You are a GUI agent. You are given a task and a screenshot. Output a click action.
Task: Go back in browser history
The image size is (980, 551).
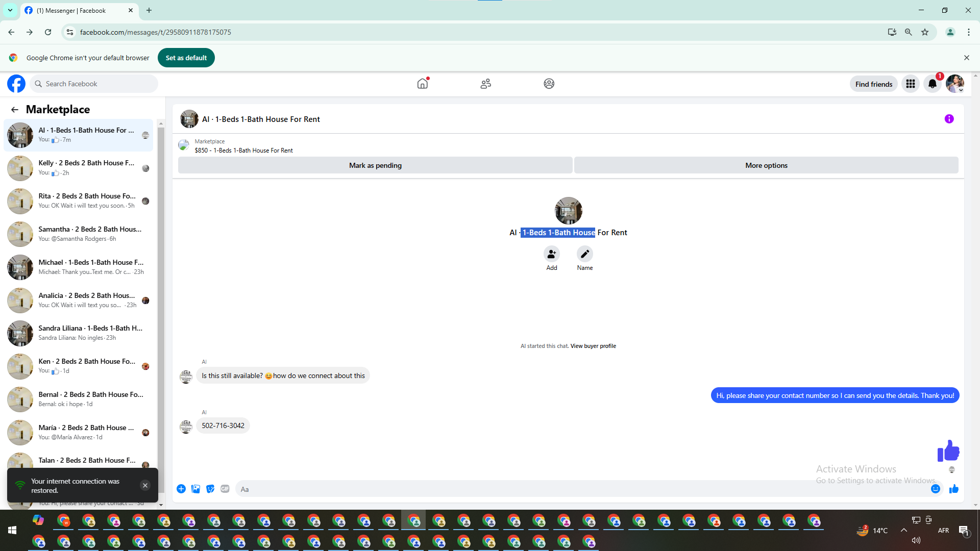(11, 32)
